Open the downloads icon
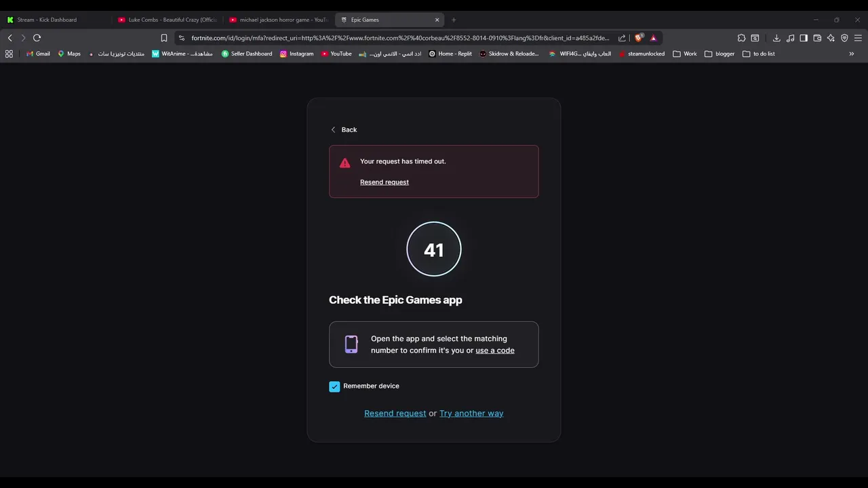Viewport: 868px width, 488px height. pyautogui.click(x=776, y=38)
